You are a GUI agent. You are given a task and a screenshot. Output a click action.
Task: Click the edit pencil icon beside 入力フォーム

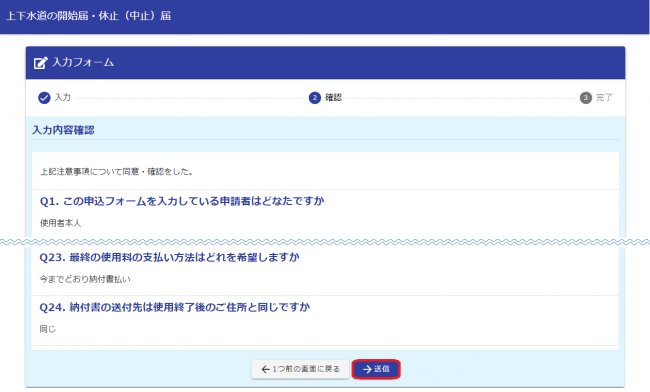40,63
